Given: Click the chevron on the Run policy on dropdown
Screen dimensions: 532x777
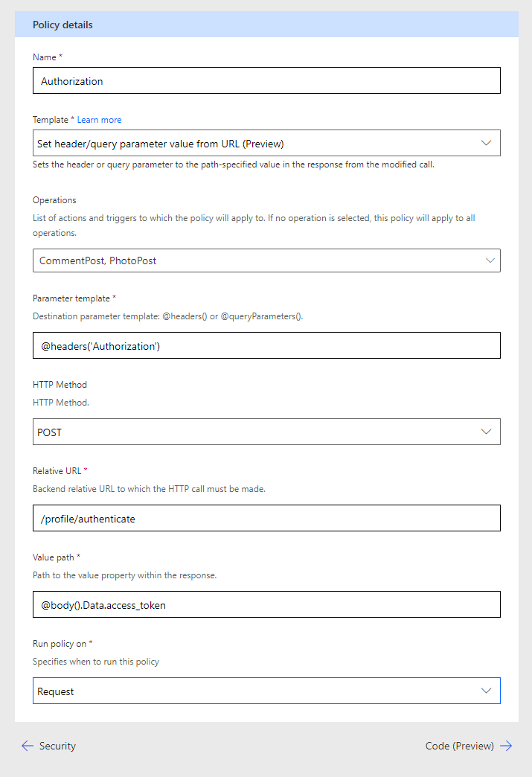Looking at the screenshot, I should (487, 691).
